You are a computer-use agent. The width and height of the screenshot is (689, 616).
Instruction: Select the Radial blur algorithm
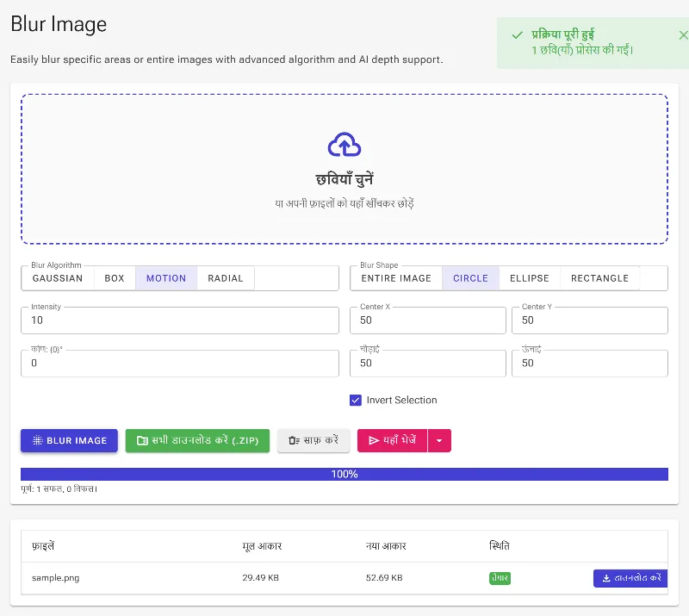[226, 278]
